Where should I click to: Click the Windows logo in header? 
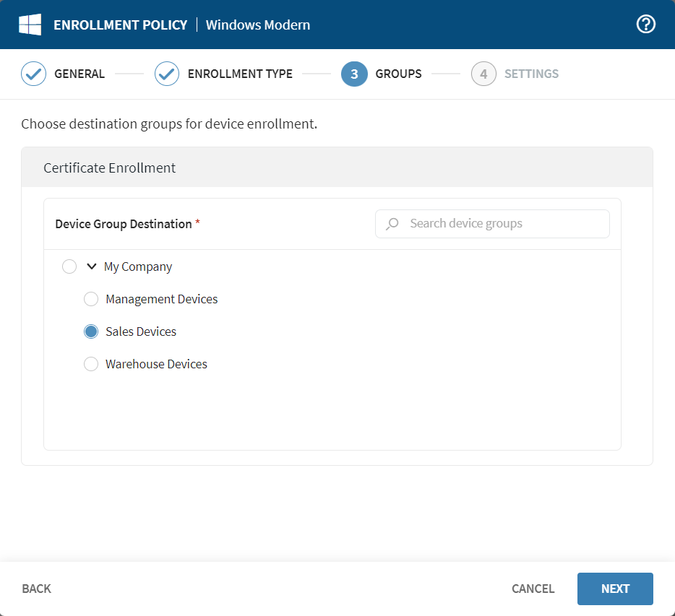(30, 25)
